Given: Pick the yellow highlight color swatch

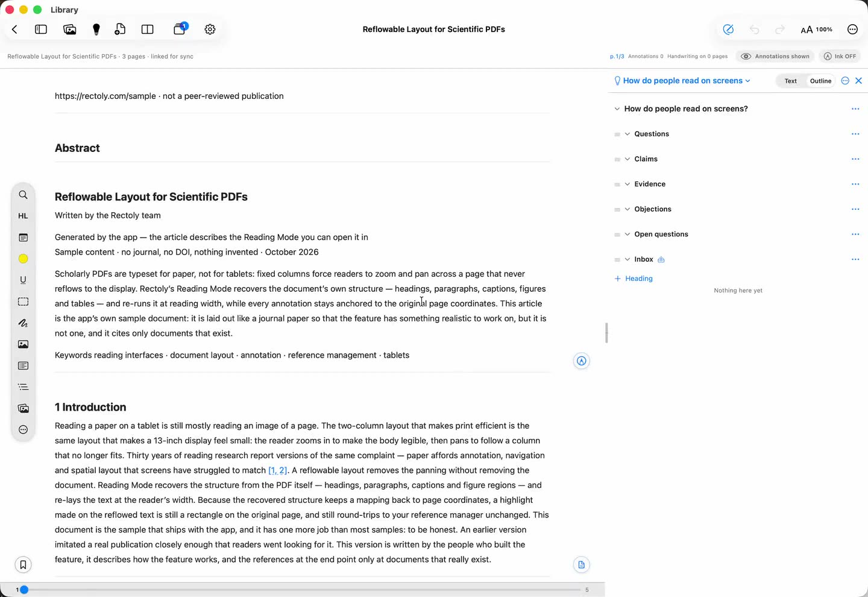Looking at the screenshot, I should coord(23,259).
